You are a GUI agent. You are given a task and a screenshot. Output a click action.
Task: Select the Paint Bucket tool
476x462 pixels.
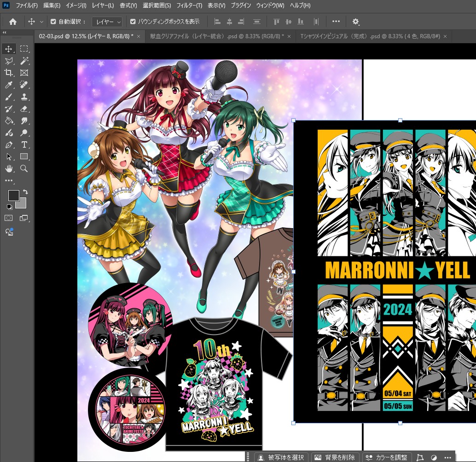point(8,121)
